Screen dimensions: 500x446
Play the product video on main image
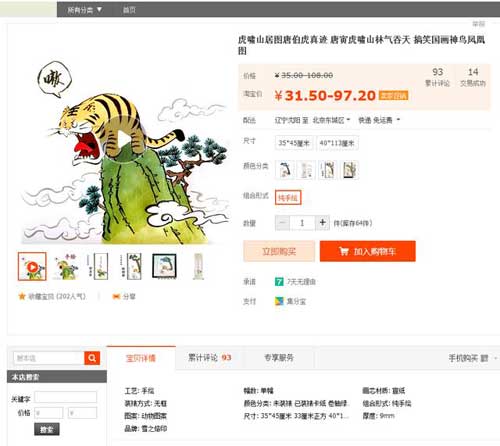click(x=124, y=140)
